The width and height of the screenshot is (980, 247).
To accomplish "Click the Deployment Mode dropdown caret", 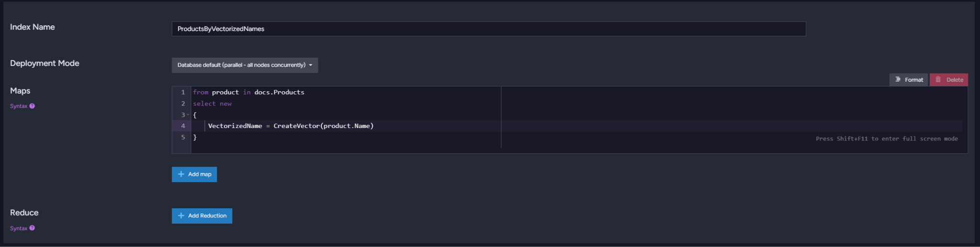I will 311,65.
